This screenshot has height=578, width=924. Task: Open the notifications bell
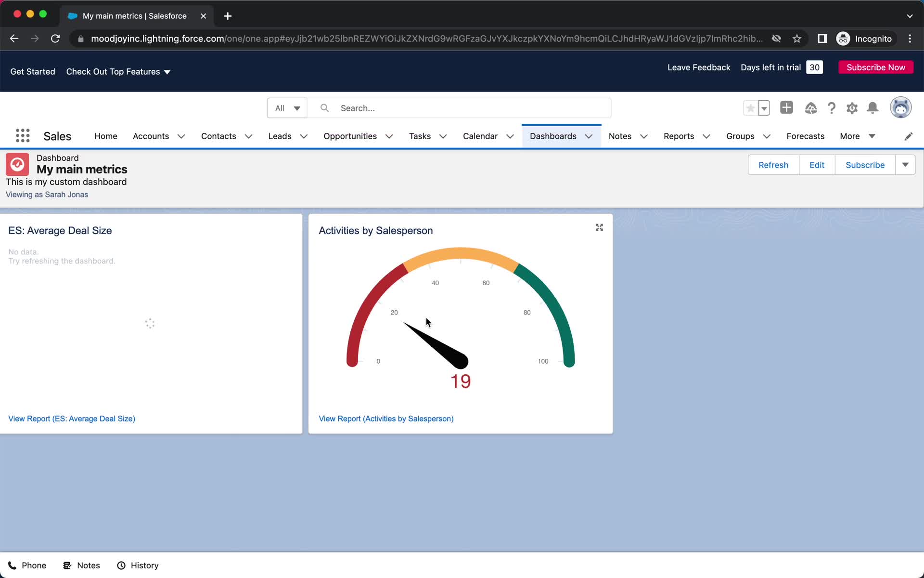(x=873, y=108)
